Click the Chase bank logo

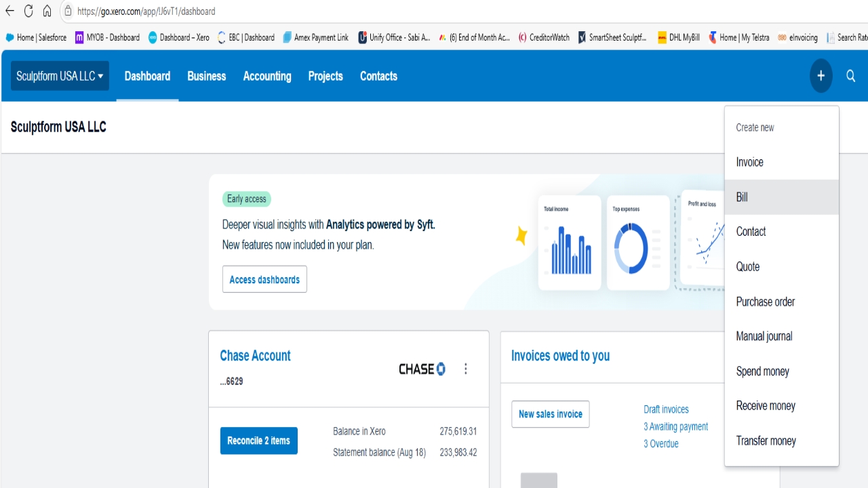[x=422, y=369]
